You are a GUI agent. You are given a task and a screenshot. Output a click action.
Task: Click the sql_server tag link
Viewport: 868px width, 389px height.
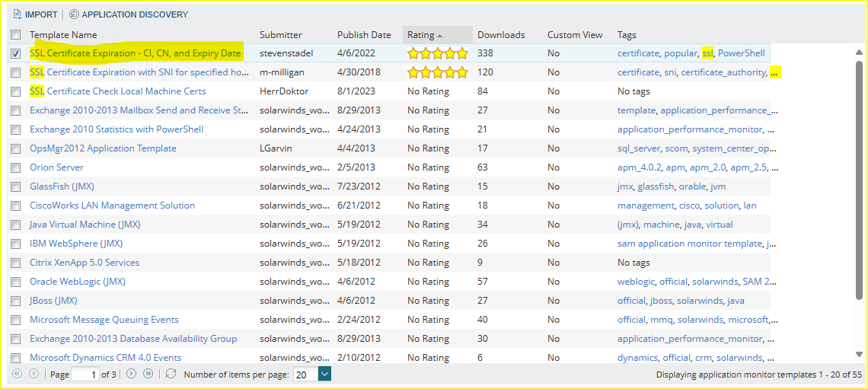(638, 148)
